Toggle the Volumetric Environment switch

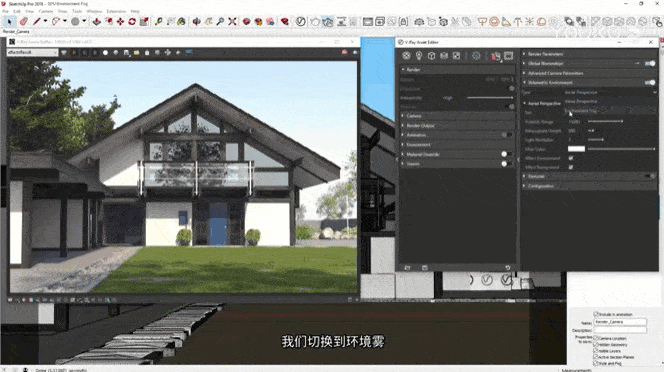[x=650, y=83]
